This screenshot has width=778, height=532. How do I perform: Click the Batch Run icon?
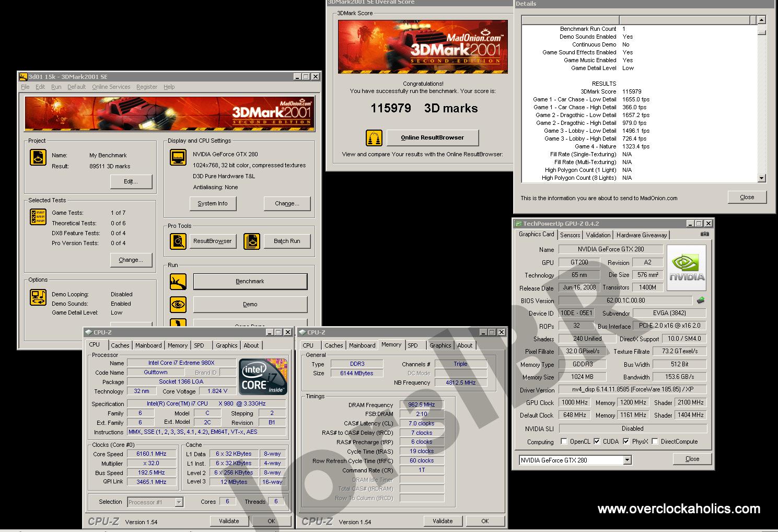coord(252,241)
